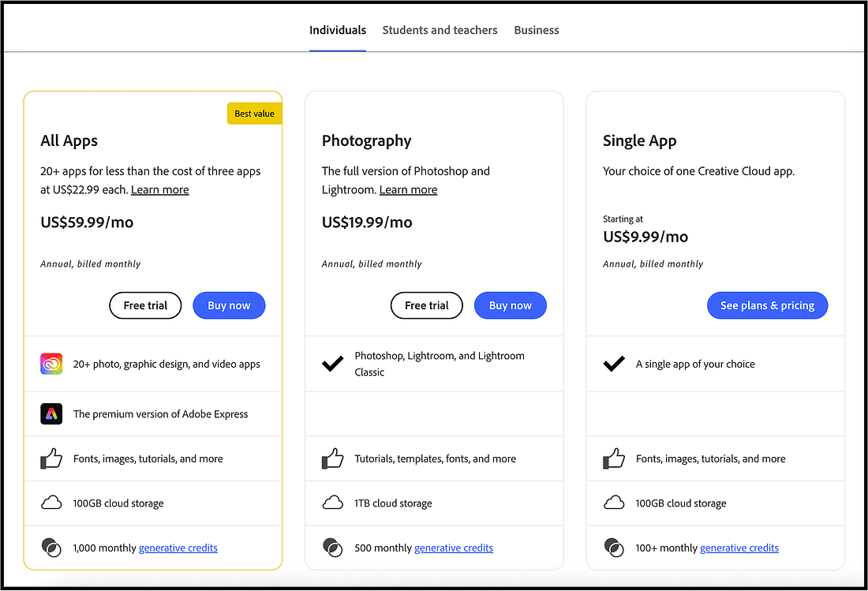
Task: Click 'A single app of your choice'
Action: pyautogui.click(x=695, y=364)
